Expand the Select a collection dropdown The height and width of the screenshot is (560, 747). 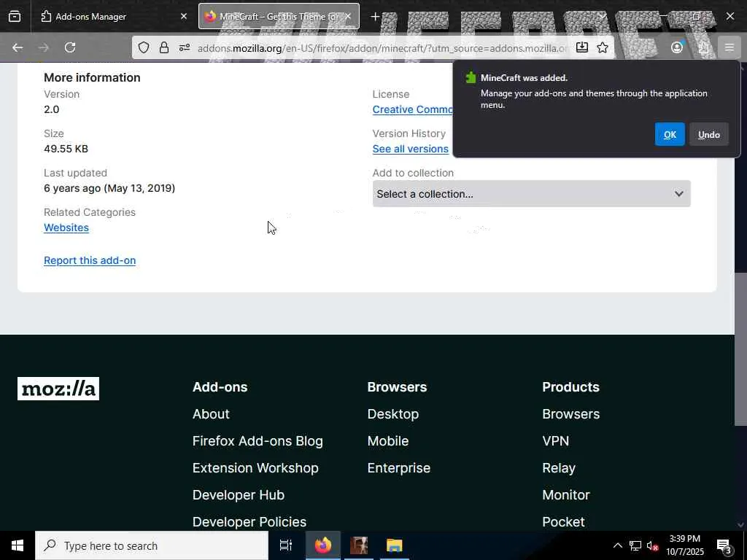(532, 194)
